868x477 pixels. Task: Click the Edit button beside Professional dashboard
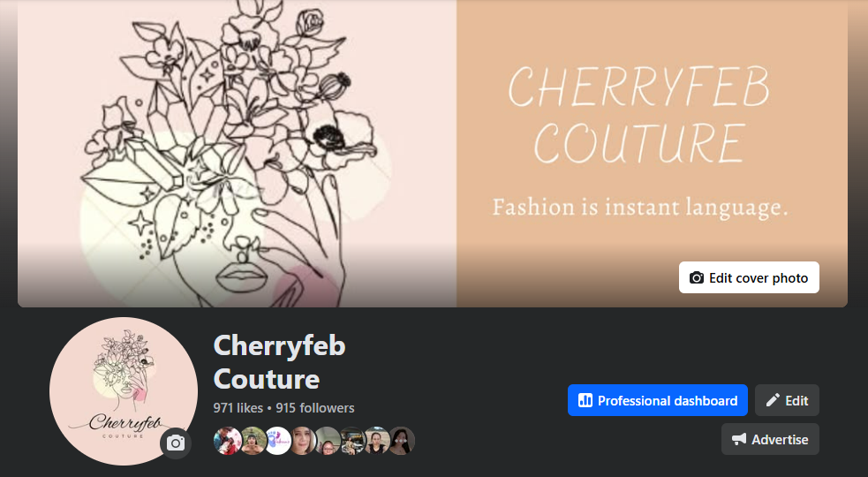(787, 400)
